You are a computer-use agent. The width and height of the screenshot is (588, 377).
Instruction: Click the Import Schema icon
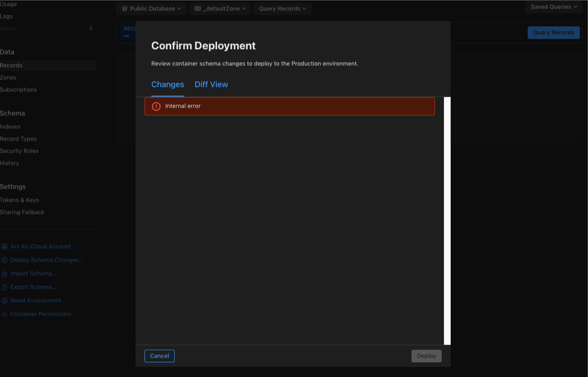pos(5,273)
